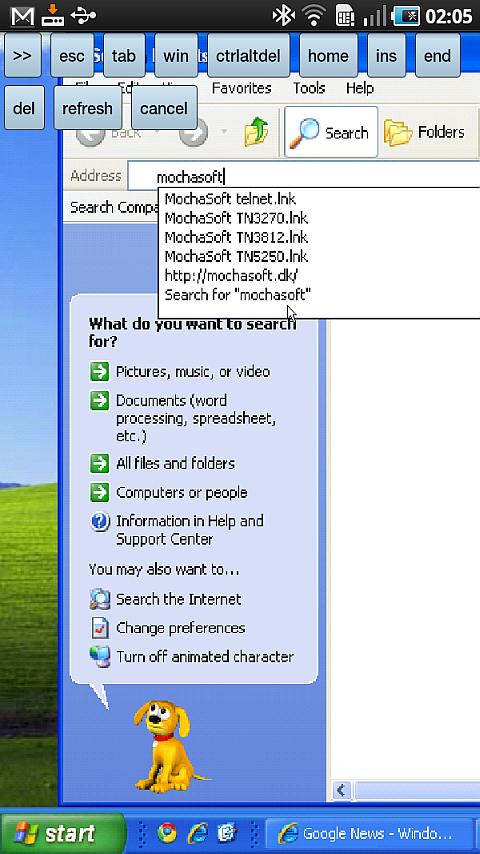Click Pictures, music, or video link
The image size is (480, 854).
(x=193, y=372)
